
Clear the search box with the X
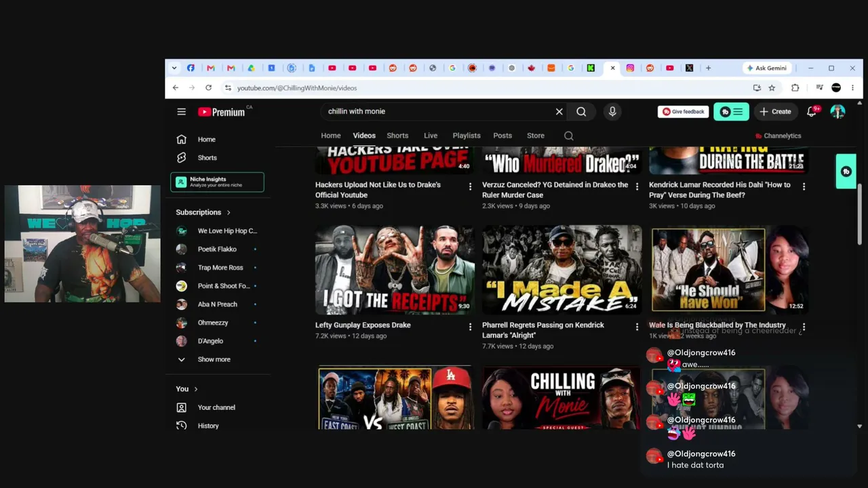point(559,112)
